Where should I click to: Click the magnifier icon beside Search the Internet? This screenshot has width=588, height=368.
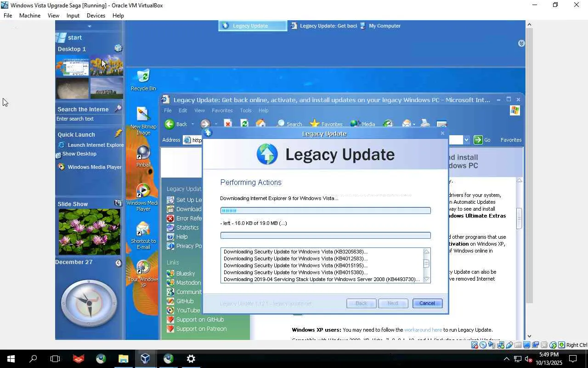coord(118,109)
